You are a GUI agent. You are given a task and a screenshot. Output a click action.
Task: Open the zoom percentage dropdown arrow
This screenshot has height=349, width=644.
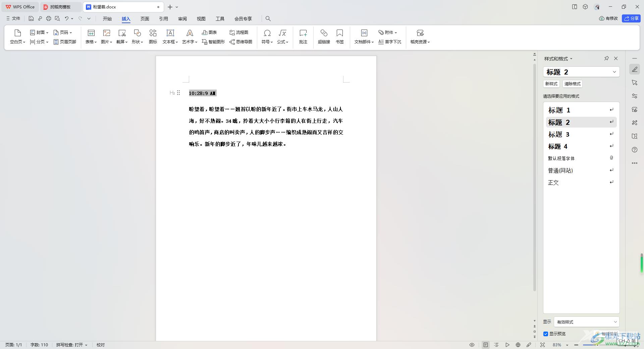coord(567,345)
